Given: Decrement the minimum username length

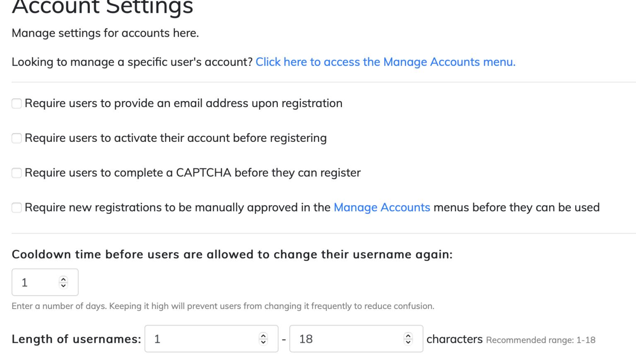Looking at the screenshot, I should pyautogui.click(x=263, y=342).
